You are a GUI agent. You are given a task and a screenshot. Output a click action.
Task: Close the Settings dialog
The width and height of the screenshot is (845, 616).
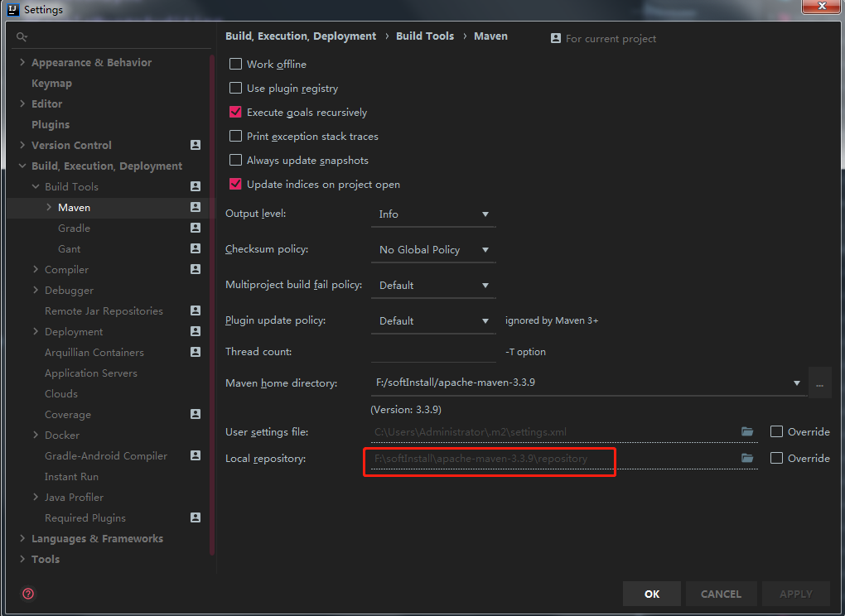click(821, 6)
